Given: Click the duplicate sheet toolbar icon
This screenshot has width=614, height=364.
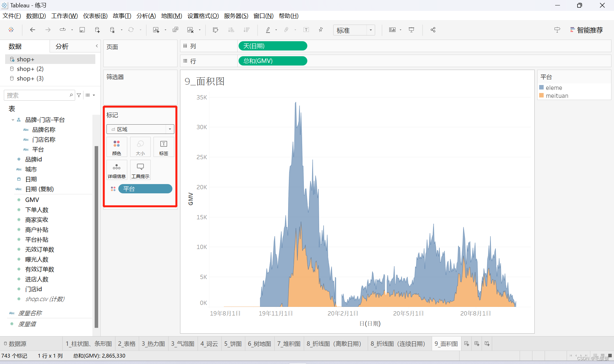Looking at the screenshot, I should (x=175, y=30).
